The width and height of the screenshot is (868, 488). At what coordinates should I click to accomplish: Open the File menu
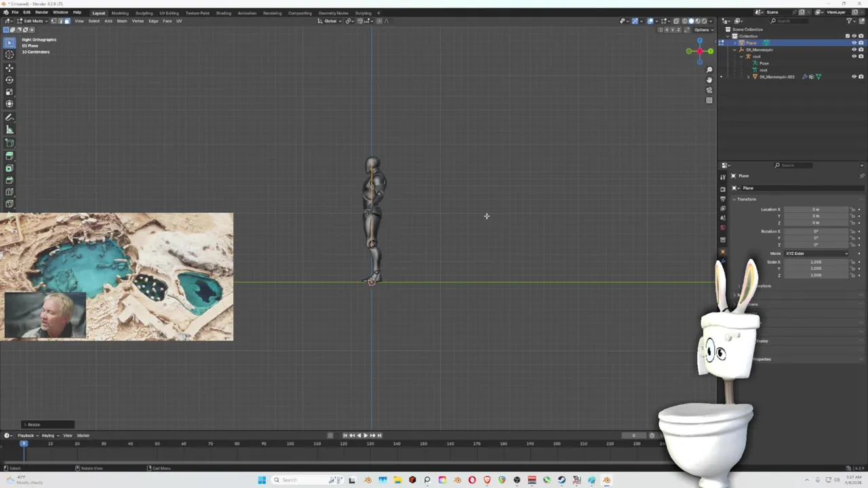[15, 12]
